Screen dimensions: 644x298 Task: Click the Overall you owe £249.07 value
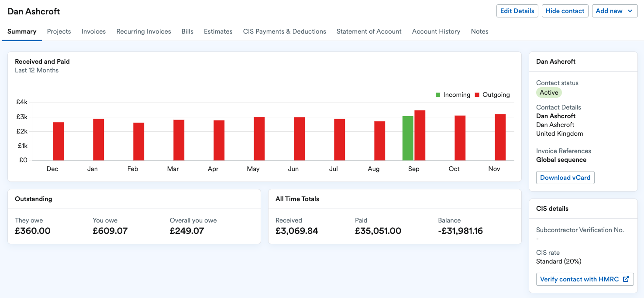tap(187, 231)
